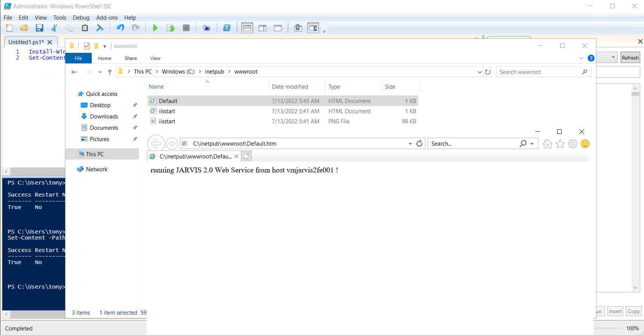Create a new script in PowerShell ISE
This screenshot has height=335, width=644.
[9, 28]
